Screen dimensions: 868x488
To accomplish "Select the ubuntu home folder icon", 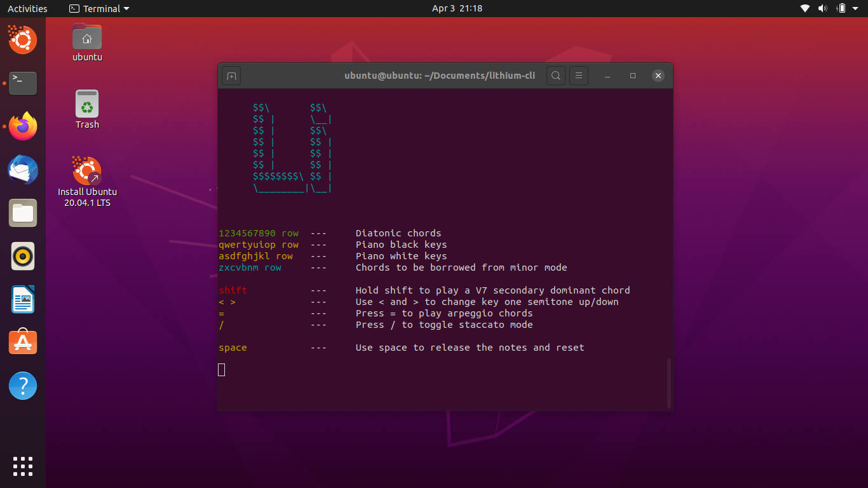I will tap(87, 42).
